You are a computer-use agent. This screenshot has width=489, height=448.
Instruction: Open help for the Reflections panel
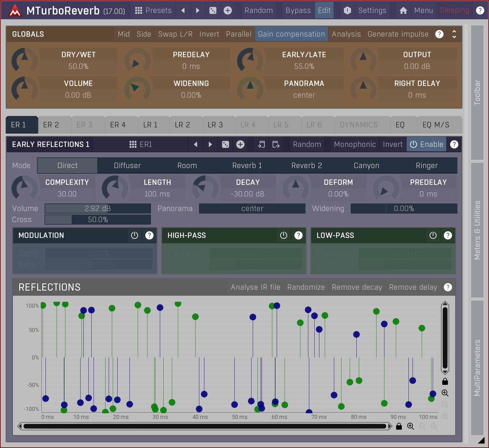[x=448, y=287]
